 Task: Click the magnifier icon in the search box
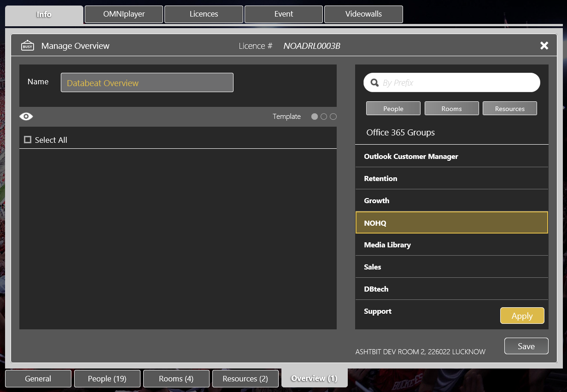click(374, 83)
